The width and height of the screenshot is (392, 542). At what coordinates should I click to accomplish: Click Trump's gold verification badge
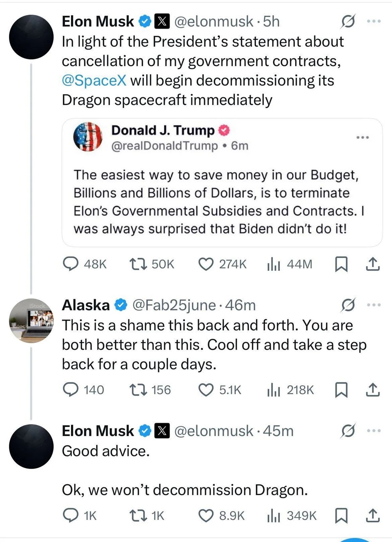tap(223, 131)
